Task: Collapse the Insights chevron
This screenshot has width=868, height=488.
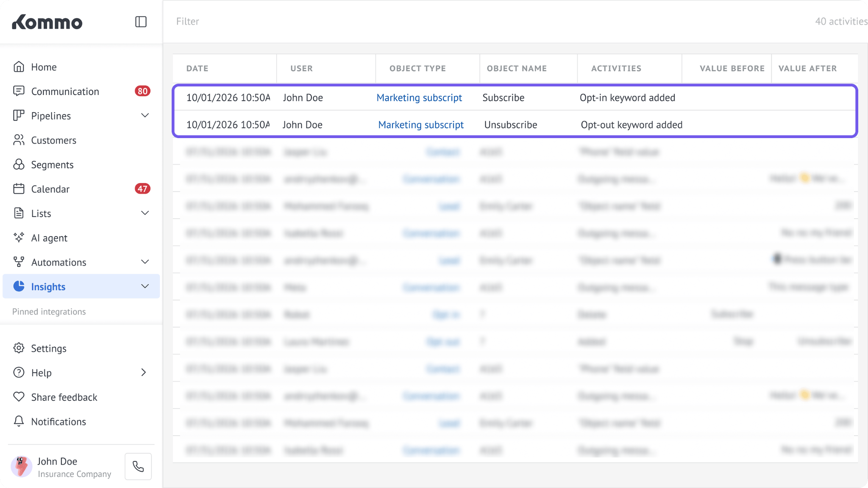Action: 145,286
